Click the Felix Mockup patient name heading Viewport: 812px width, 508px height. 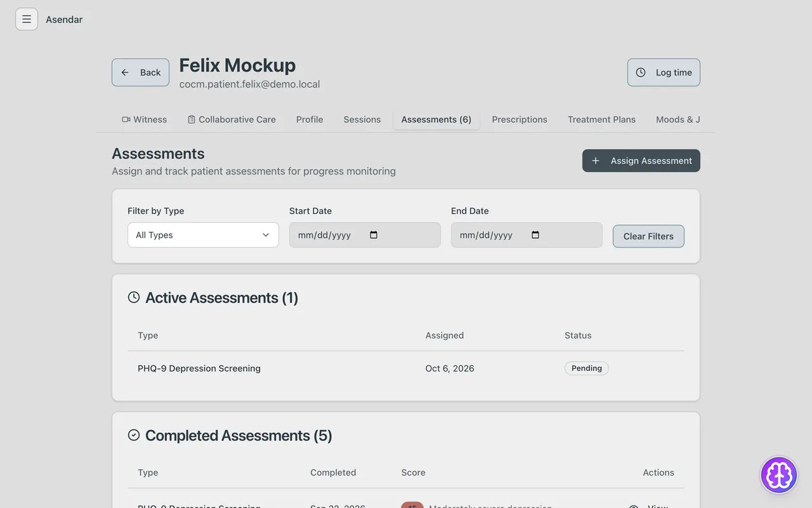click(237, 65)
